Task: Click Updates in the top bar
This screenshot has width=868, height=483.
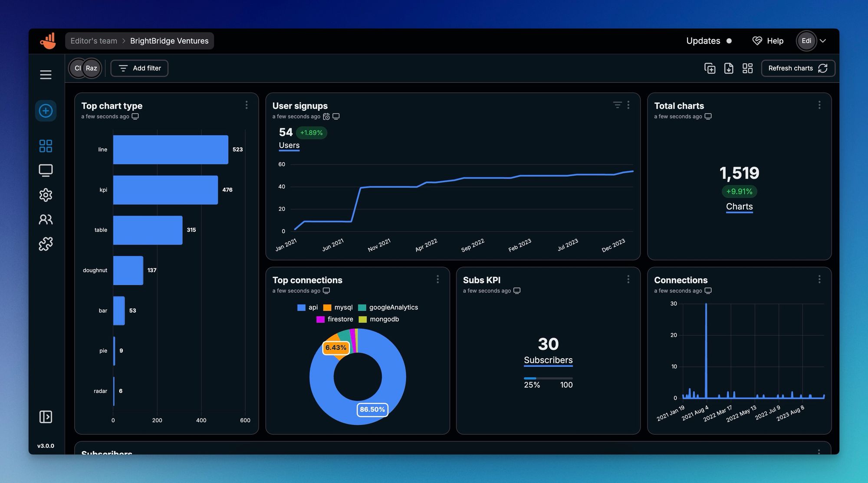Action: [703, 41]
